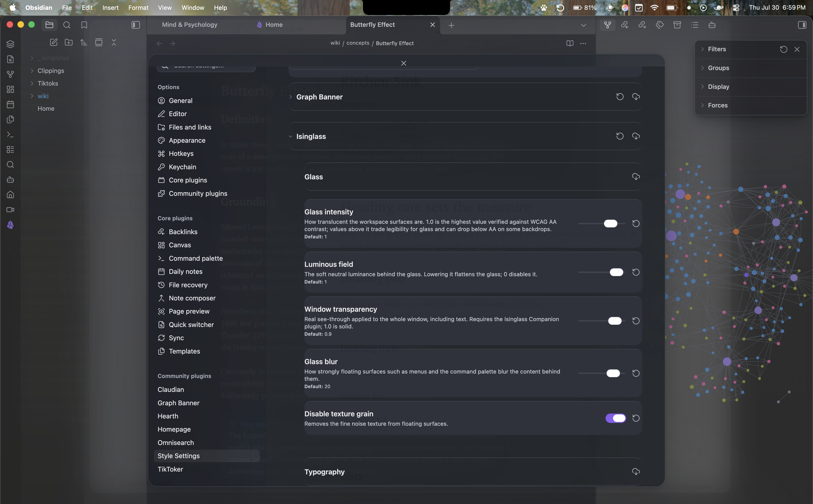Collapse all folders icon in file explorer
This screenshot has height=504, width=813.
[x=114, y=42]
